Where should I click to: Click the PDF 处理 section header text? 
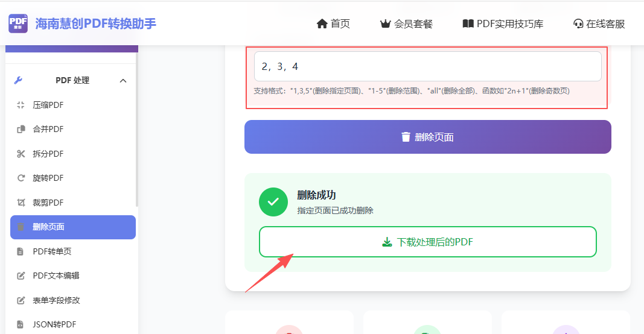coord(72,80)
